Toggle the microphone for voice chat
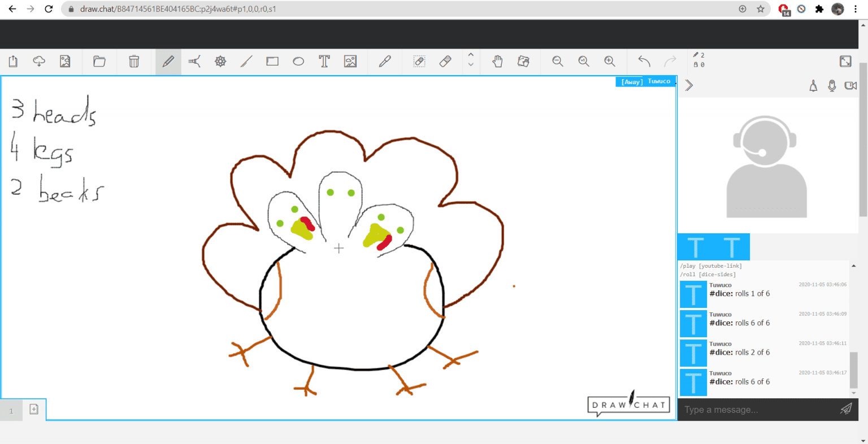The width and height of the screenshot is (868, 444). tap(832, 86)
